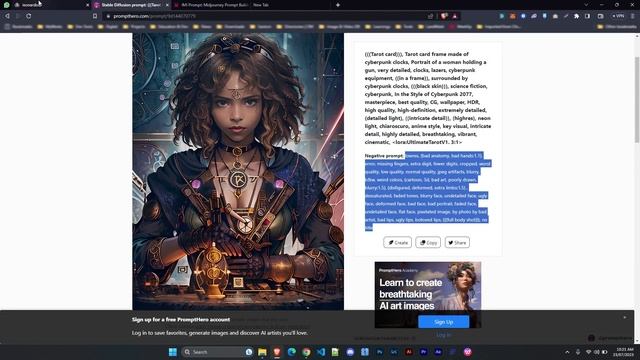Screen dimensions: 640x360
Task: Open the Brave Rewards triangle icon
Action: (455, 16)
